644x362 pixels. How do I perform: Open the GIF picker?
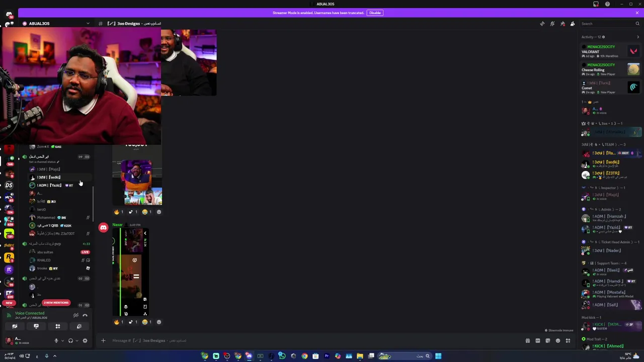538,341
